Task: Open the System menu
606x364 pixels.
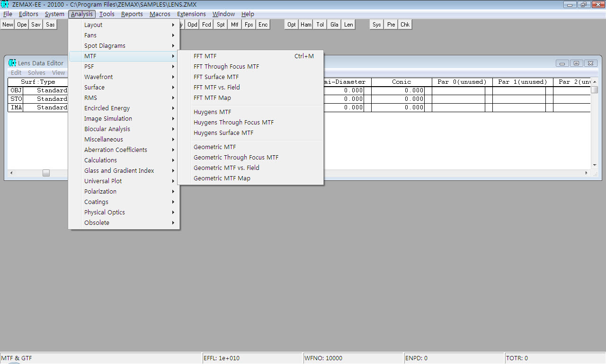Action: (x=54, y=14)
